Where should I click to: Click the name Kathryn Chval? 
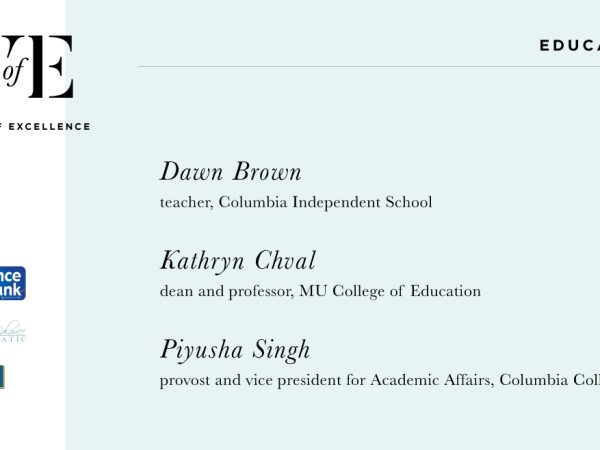[238, 261]
